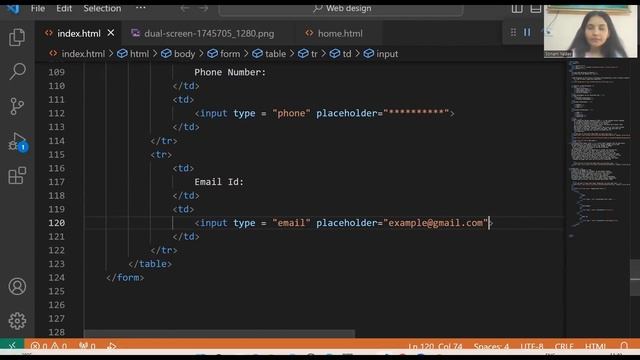This screenshot has width=640, height=360.
Task: Click the Web design search box
Action: 341,9
